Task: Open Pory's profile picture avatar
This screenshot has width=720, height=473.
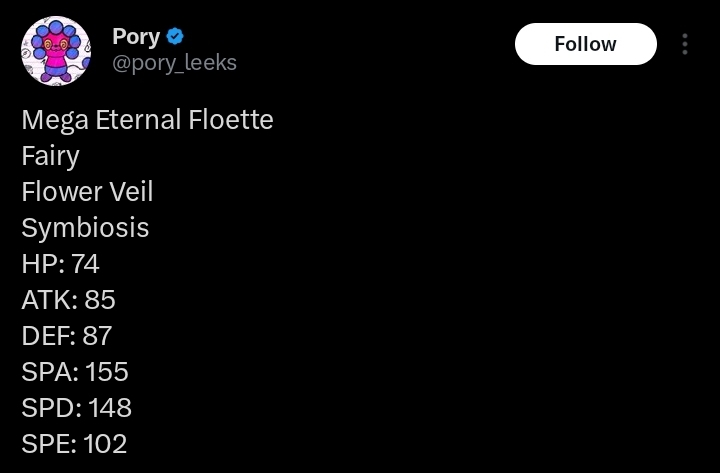Action: [x=56, y=51]
